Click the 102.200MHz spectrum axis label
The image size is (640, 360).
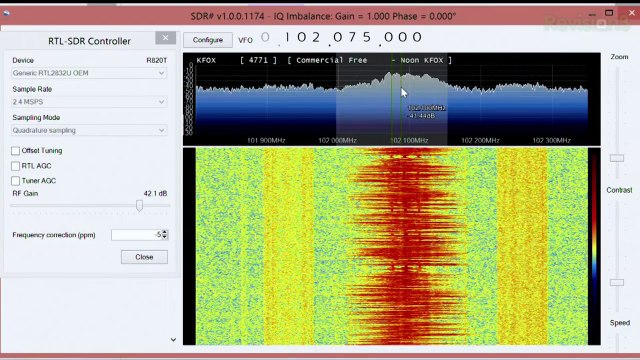(480, 140)
